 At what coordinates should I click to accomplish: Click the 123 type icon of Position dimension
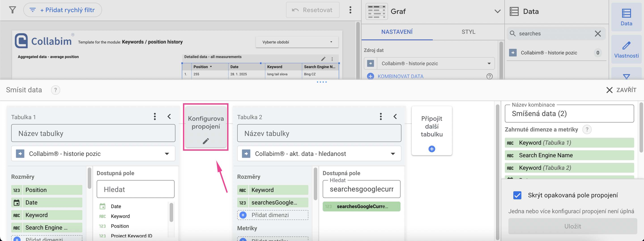click(x=17, y=190)
